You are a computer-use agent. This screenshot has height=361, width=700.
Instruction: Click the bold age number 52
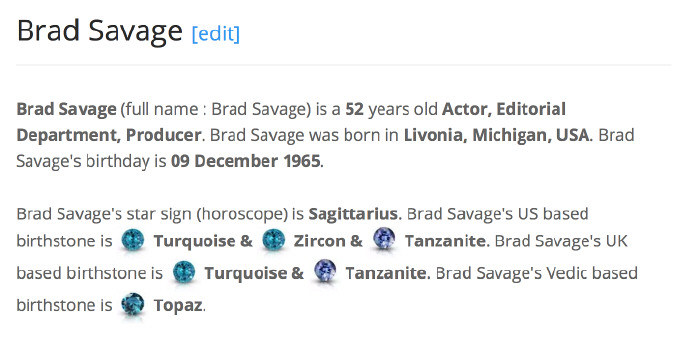354,109
